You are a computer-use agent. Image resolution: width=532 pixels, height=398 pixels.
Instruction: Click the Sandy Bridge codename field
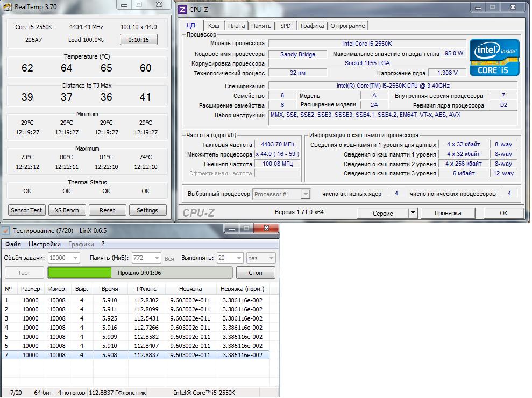297,54
